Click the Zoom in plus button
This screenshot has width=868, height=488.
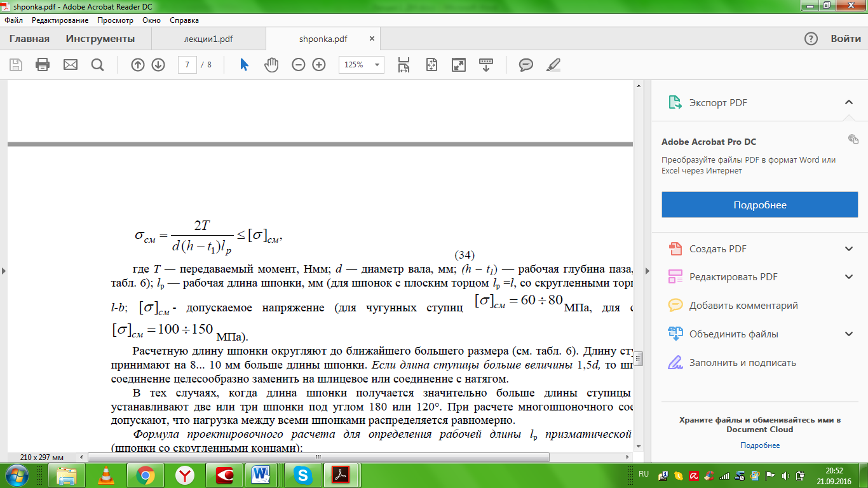pyautogui.click(x=319, y=65)
